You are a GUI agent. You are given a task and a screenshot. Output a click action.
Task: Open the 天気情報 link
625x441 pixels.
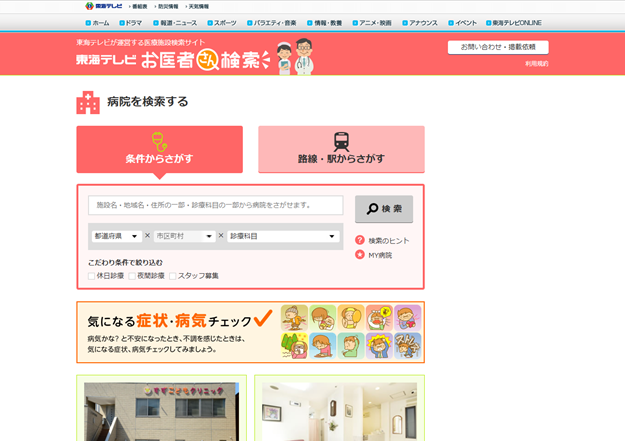click(197, 6)
